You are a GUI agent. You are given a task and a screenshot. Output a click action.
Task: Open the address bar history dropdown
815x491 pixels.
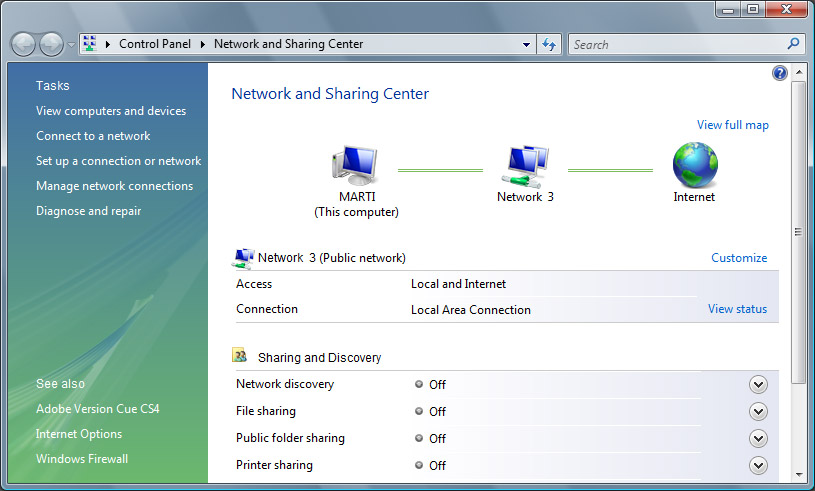526,45
